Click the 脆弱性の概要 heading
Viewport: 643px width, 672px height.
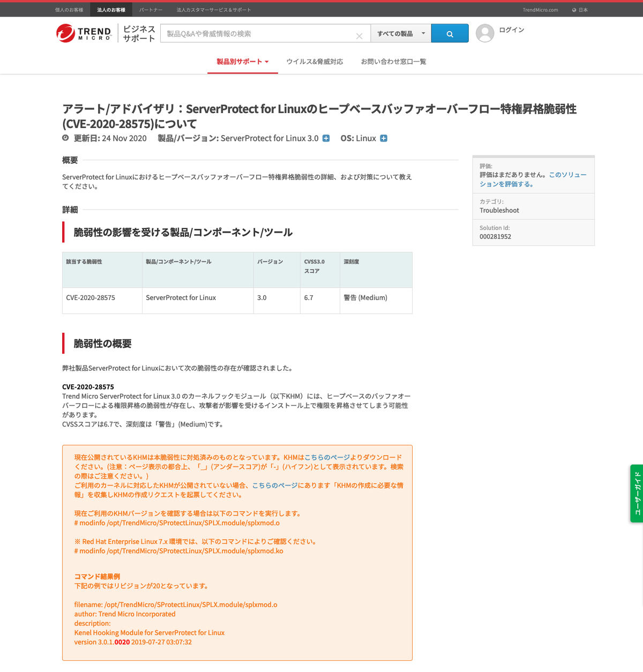pyautogui.click(x=102, y=344)
